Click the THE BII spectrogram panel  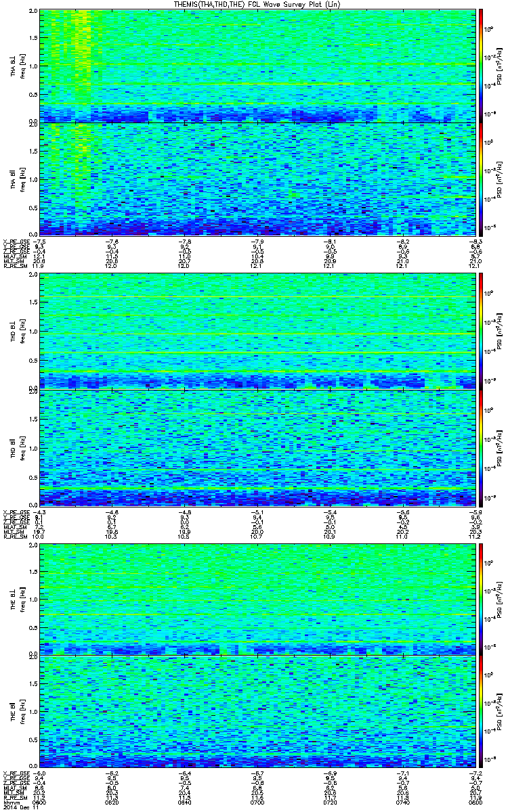(257, 710)
